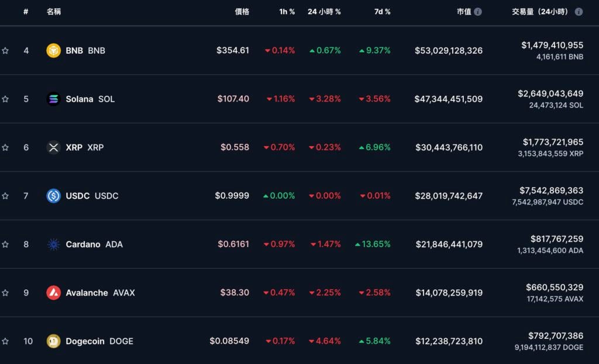Click the Solana coin logo icon
The height and width of the screenshot is (364, 599).
[53, 99]
